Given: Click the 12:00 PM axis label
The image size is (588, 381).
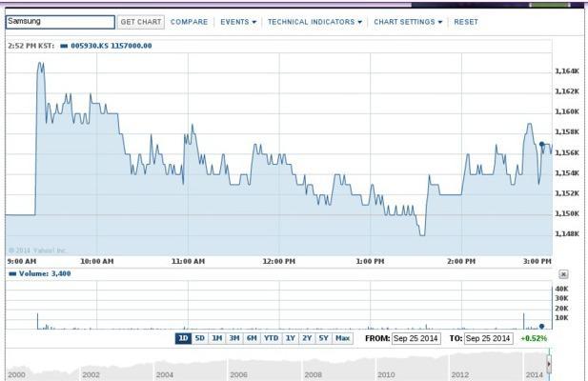Looking at the screenshot, I should (279, 261).
